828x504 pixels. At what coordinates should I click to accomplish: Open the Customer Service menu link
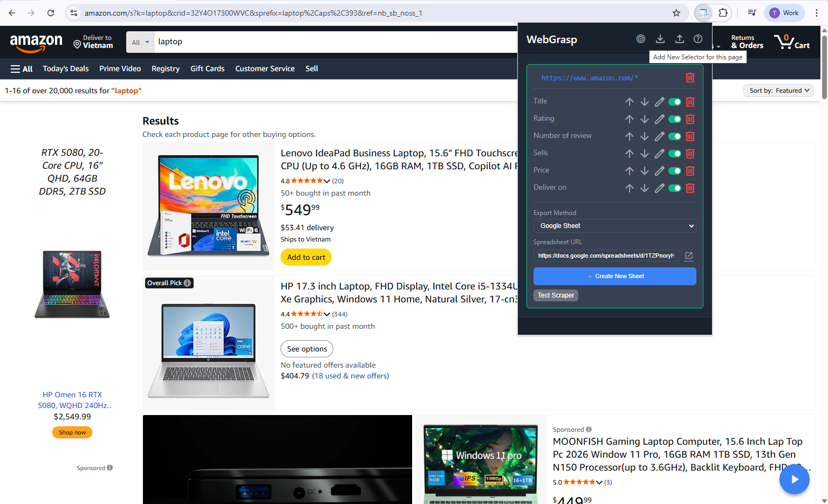click(x=265, y=68)
